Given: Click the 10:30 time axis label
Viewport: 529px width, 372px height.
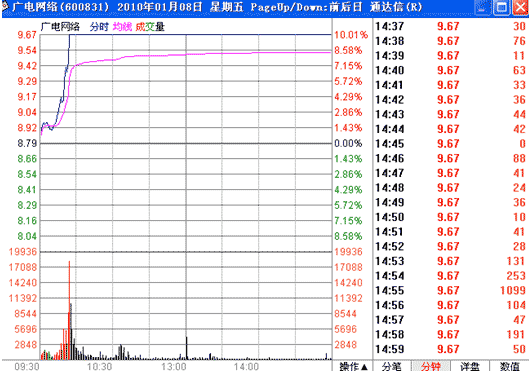Looking at the screenshot, I should 99,367.
